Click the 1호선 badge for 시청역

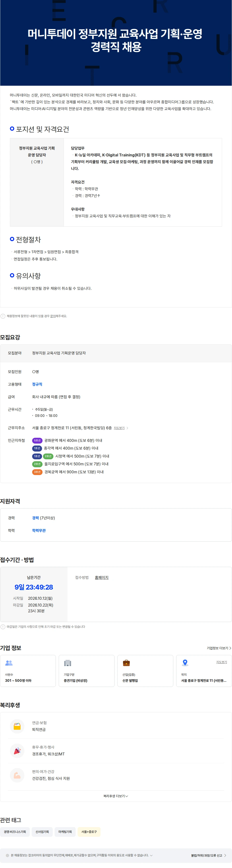tap(37, 456)
